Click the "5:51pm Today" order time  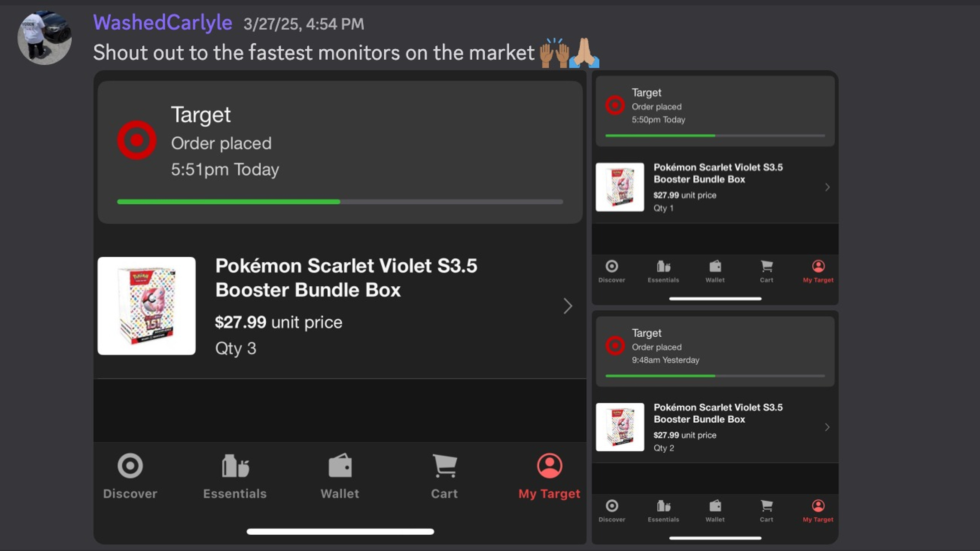[225, 169]
